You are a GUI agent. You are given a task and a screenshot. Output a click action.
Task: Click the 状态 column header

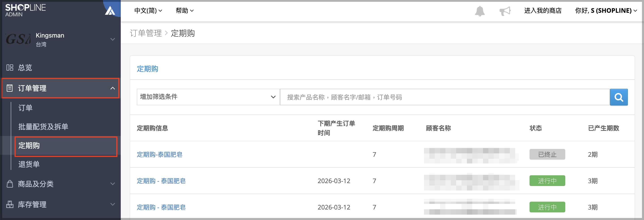(536, 128)
